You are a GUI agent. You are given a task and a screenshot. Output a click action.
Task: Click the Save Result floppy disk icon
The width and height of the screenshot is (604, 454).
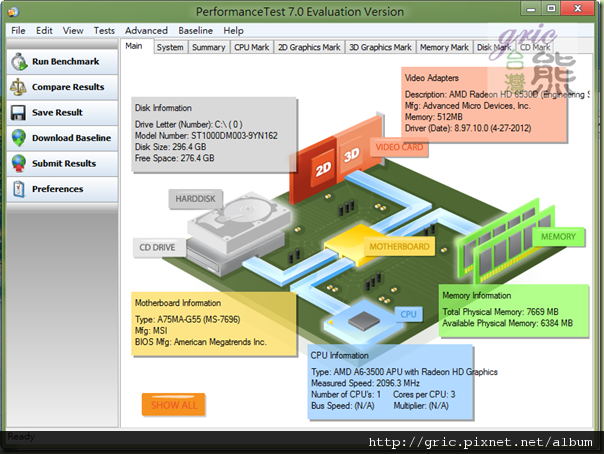pyautogui.click(x=18, y=113)
